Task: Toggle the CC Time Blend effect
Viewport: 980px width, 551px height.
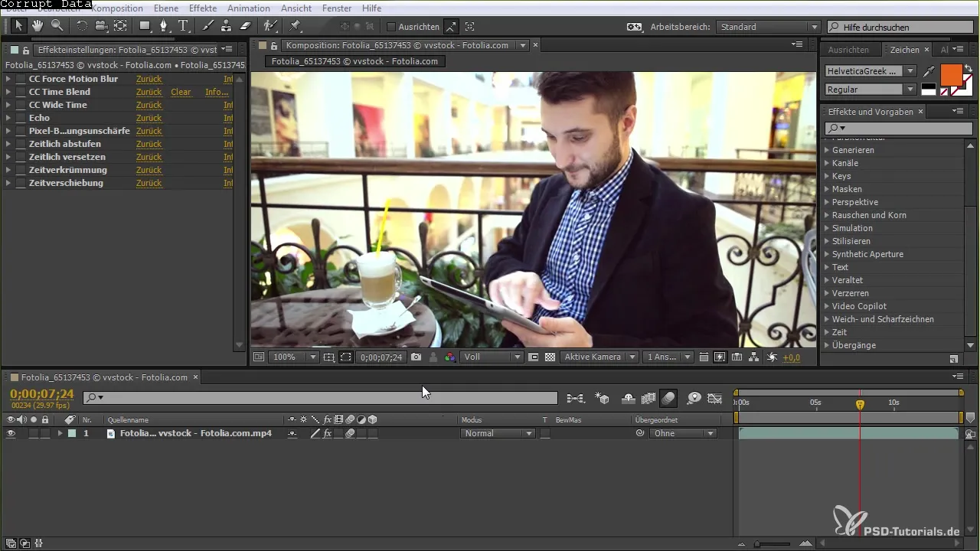Action: [x=21, y=92]
